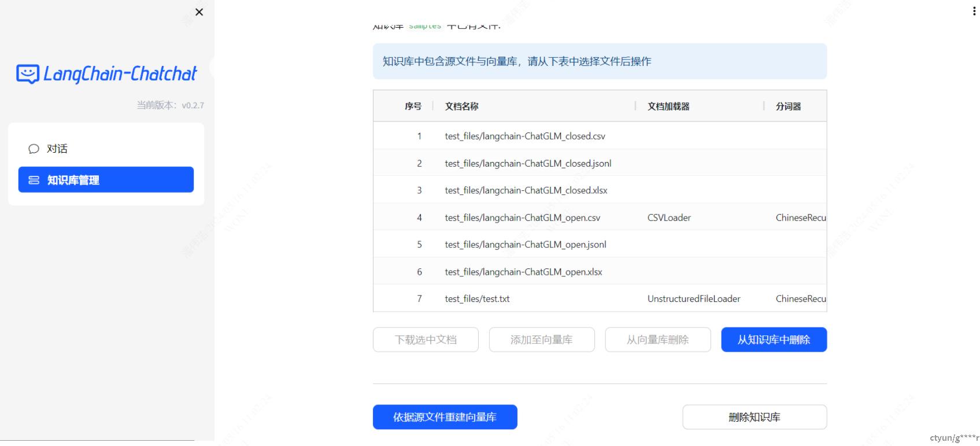Click the langchain-ChatGLM_open.xlsx file row
This screenshot has height=446, width=980.
[523, 272]
